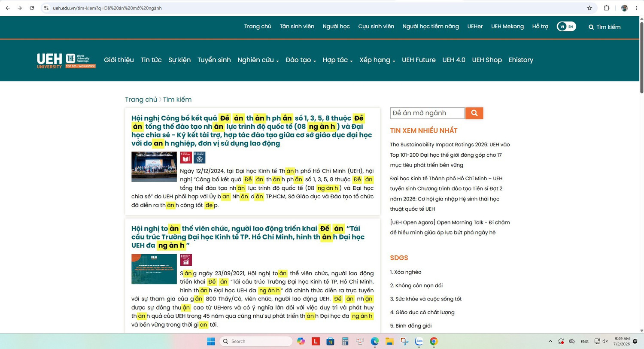Screen dimensions: 644x349
Task: Open Snipping Tool from the taskbar
Action: click(x=404, y=341)
